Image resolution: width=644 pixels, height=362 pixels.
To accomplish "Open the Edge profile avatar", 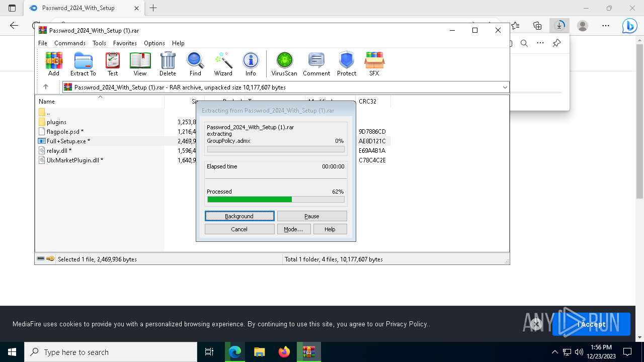I will pos(583,26).
